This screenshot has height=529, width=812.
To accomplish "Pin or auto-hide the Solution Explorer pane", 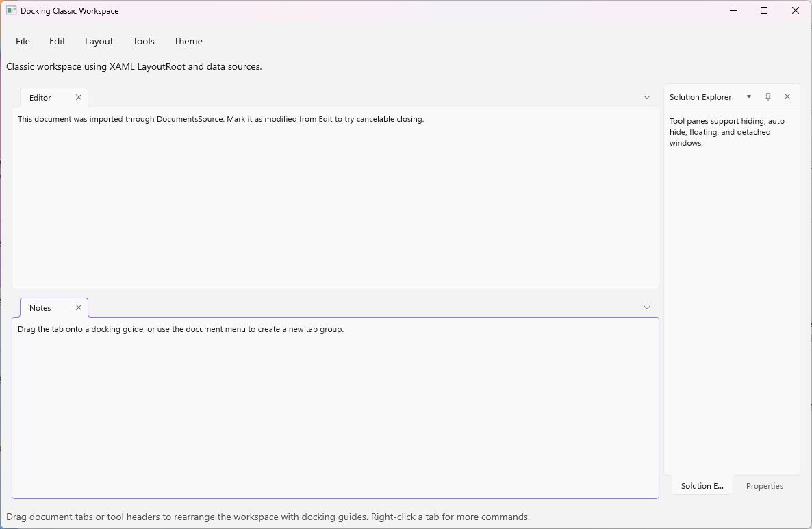I will click(768, 96).
